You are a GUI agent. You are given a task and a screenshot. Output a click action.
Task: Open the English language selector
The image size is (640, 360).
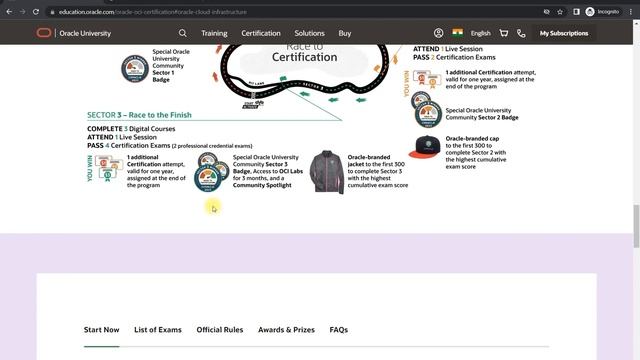[x=480, y=33]
